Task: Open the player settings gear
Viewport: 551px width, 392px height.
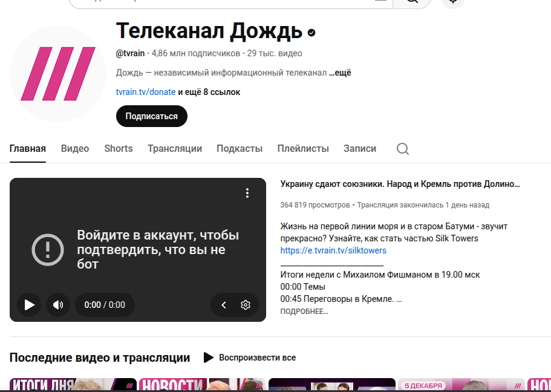Action: coord(246,305)
